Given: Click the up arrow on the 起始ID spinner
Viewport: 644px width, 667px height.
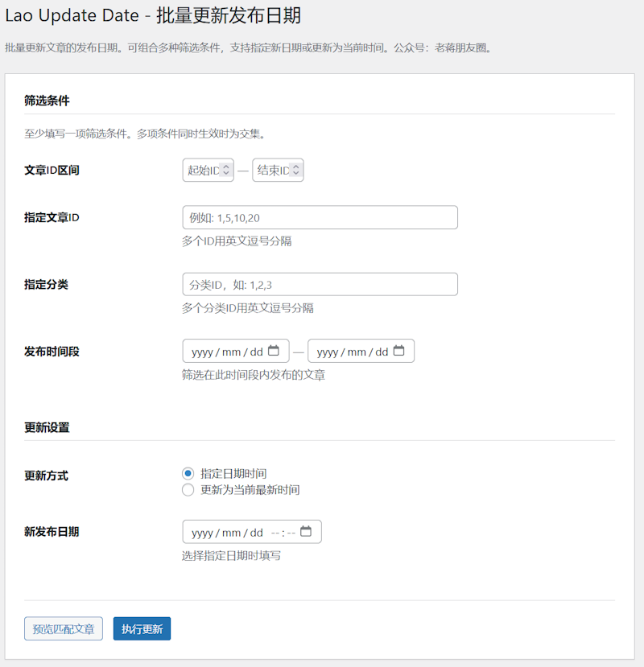Looking at the screenshot, I should 226,166.
